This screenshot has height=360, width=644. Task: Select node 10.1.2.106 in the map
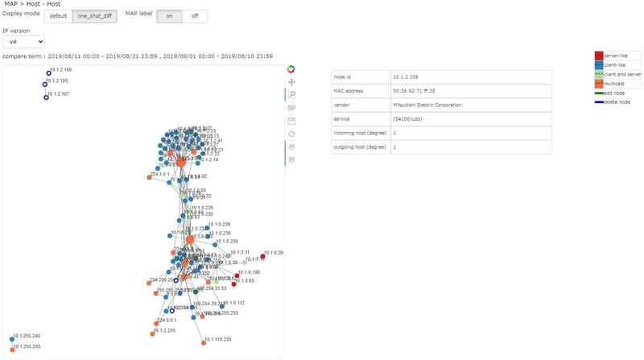[49, 73]
